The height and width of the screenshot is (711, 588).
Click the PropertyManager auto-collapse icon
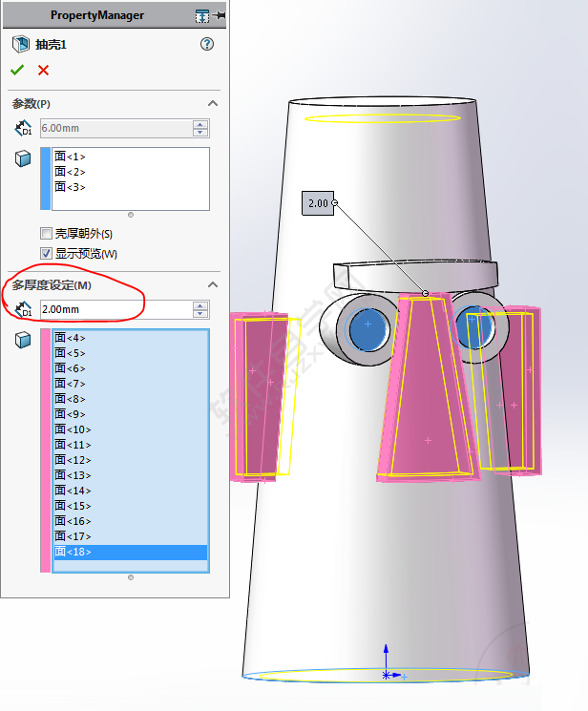202,16
